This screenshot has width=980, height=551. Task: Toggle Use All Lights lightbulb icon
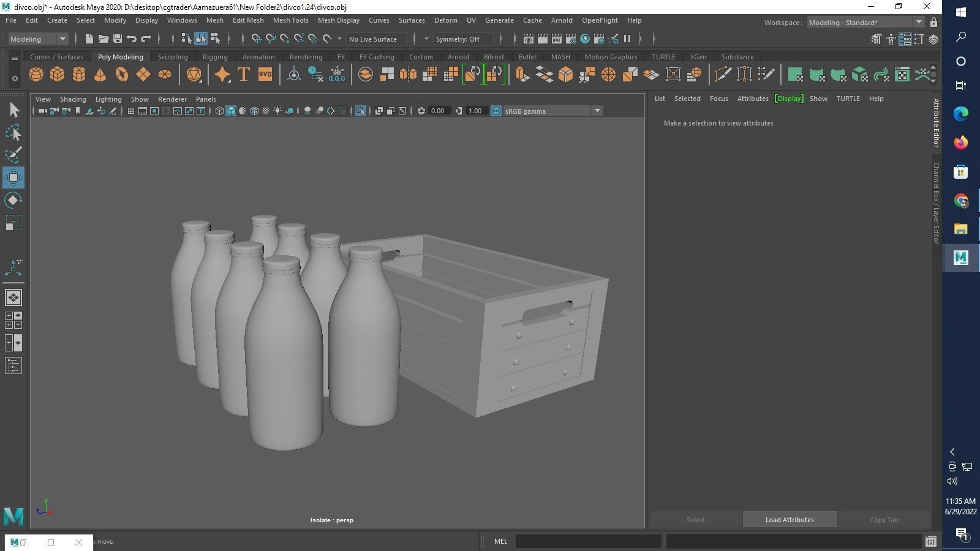click(277, 111)
